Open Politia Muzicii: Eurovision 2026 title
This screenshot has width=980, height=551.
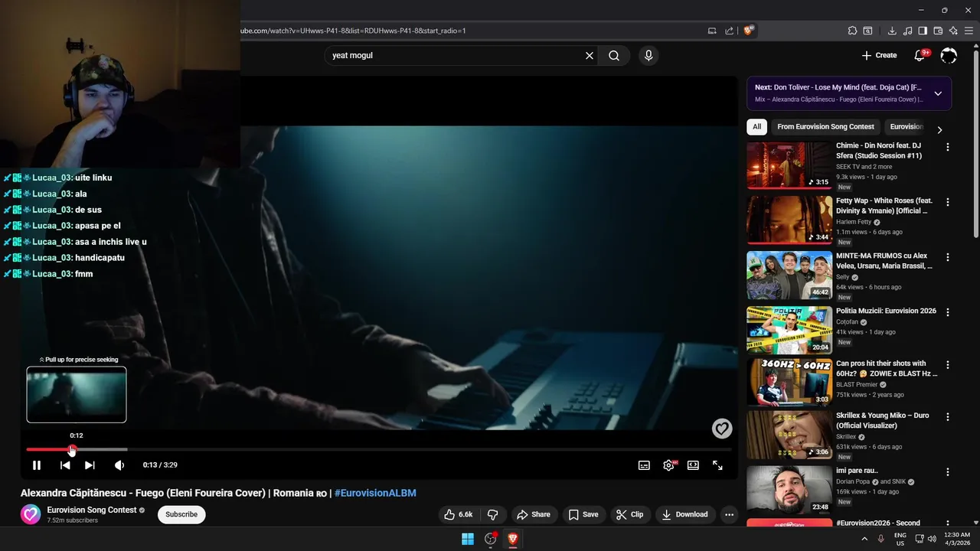tap(886, 311)
